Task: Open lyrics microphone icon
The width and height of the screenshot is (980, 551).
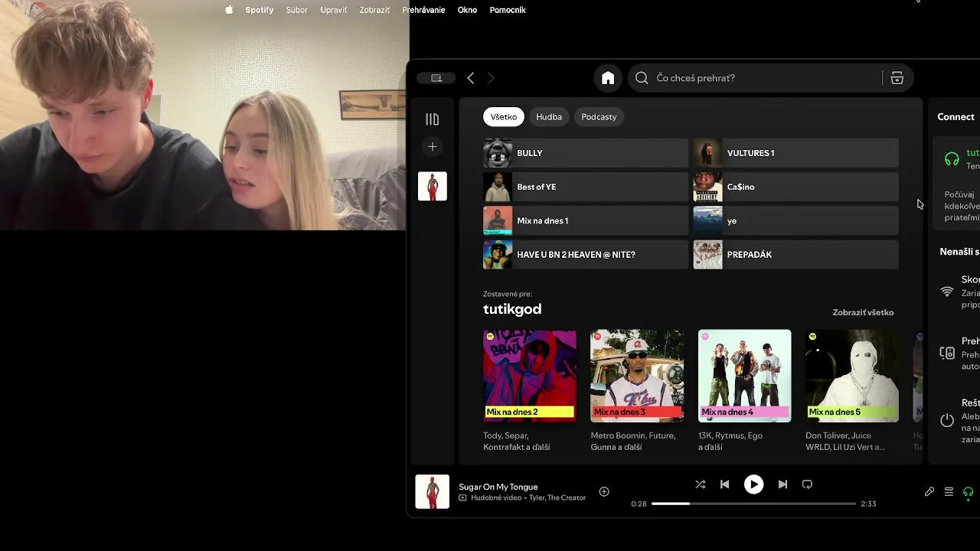Action: (x=929, y=492)
